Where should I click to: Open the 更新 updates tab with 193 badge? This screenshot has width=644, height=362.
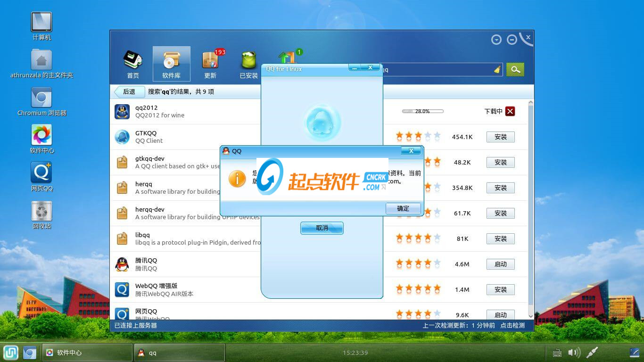point(210,65)
